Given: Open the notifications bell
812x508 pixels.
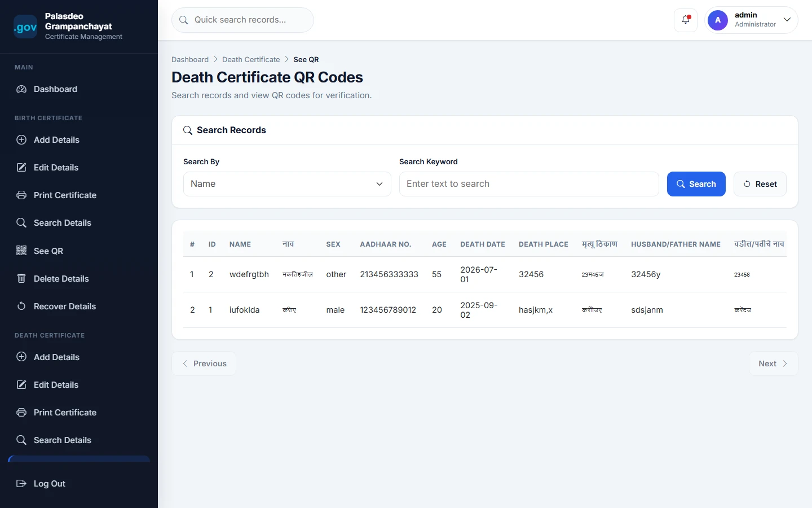Looking at the screenshot, I should click(686, 20).
